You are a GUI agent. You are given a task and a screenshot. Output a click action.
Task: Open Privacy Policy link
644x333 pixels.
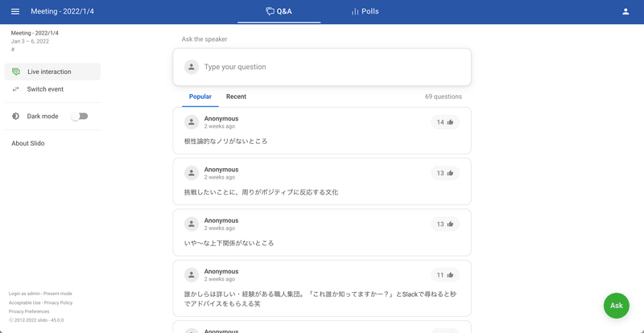click(58, 302)
